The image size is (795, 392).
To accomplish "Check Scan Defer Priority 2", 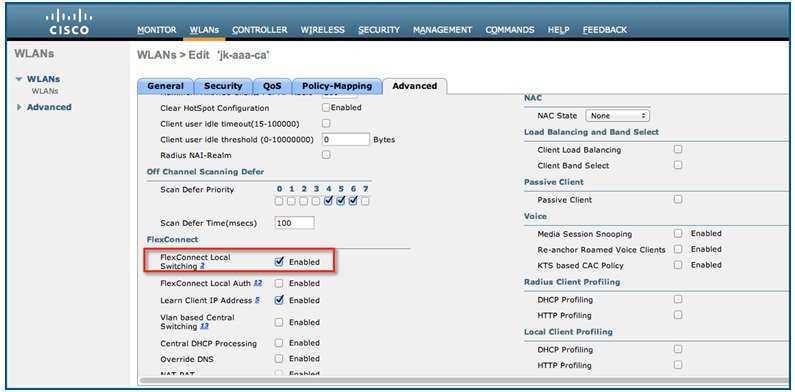I will point(303,201).
